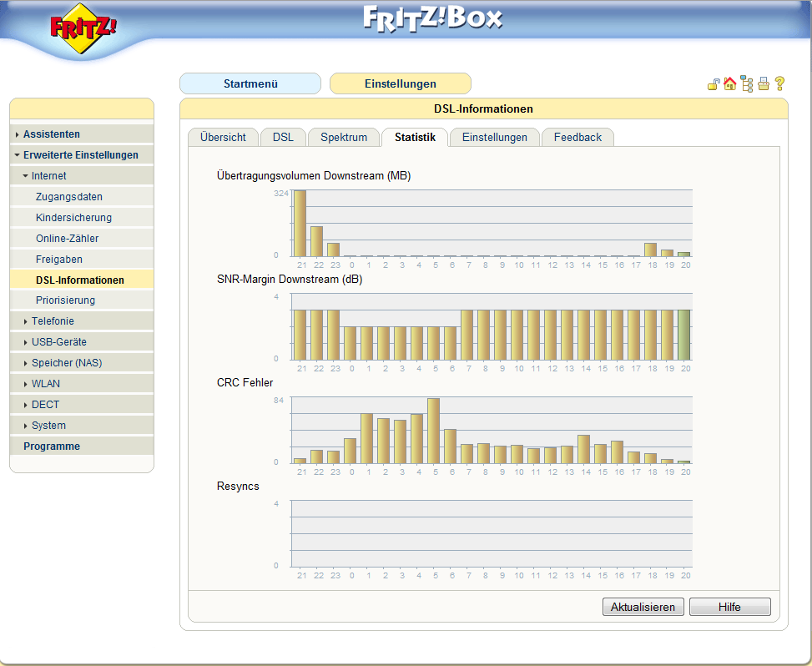Open Freigaben in the sidebar
This screenshot has height=666, width=812.
coord(82,259)
